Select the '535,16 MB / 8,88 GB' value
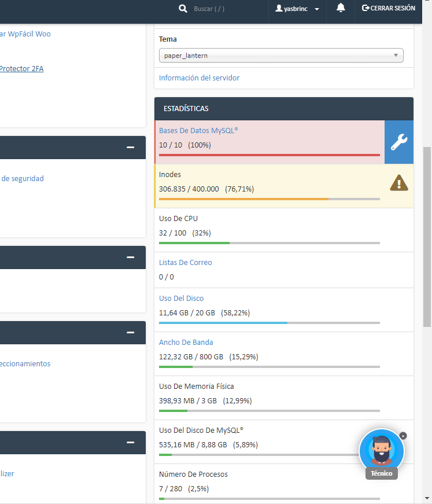This screenshot has width=432, height=504. (x=193, y=445)
